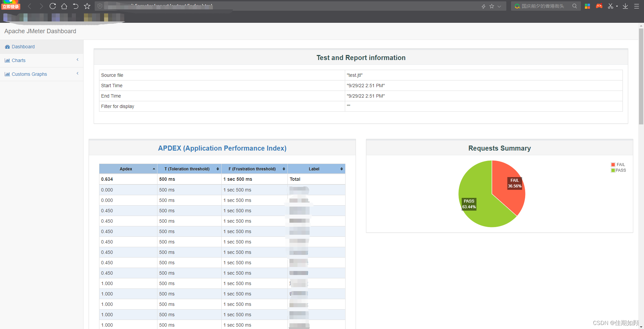The height and width of the screenshot is (329, 644).
Task: Select the End Time row label
Action: click(x=111, y=96)
